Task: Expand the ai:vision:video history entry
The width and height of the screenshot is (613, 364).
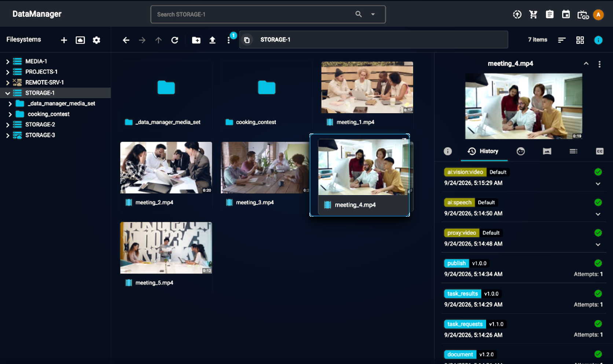Action: point(598,184)
